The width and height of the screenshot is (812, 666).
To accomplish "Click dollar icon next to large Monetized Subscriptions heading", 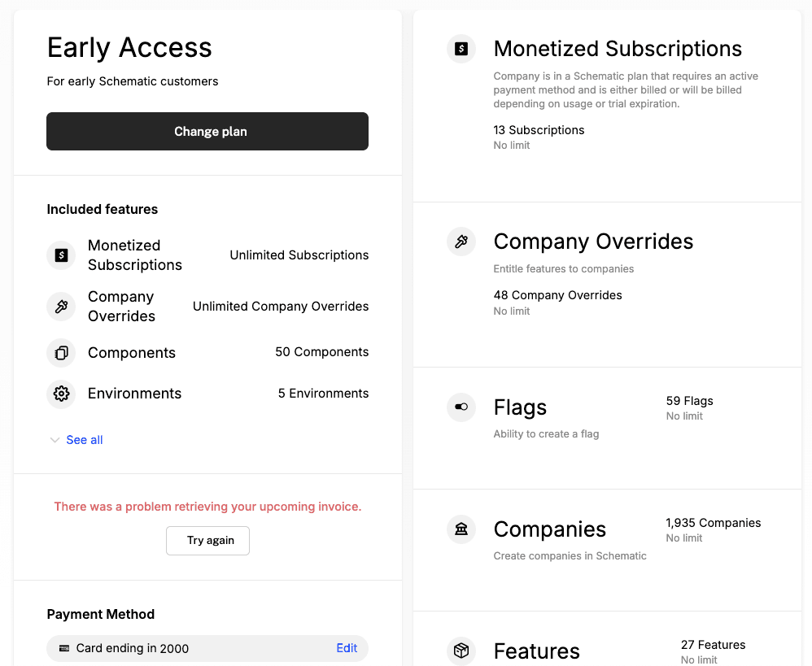I will (461, 49).
